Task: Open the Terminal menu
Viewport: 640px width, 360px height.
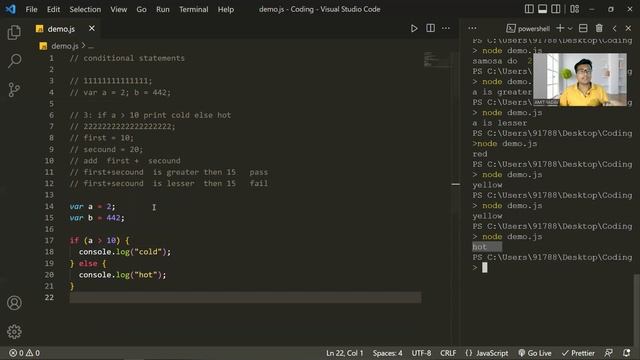Action: [193, 9]
